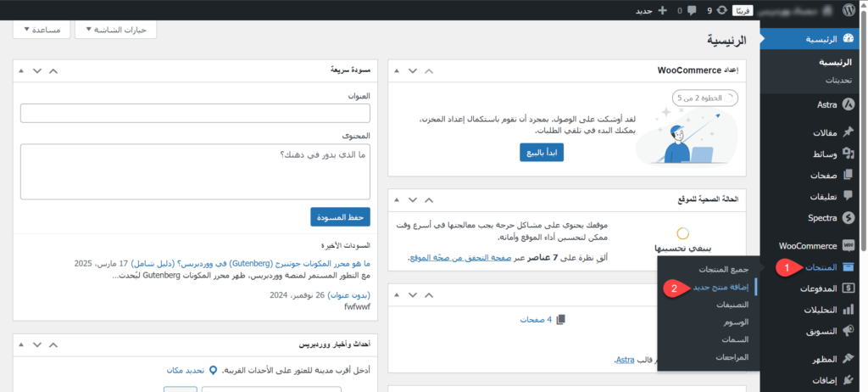The image size is (868, 392).
Task: Click the حفظ المسودة save draft button
Action: [x=340, y=217]
